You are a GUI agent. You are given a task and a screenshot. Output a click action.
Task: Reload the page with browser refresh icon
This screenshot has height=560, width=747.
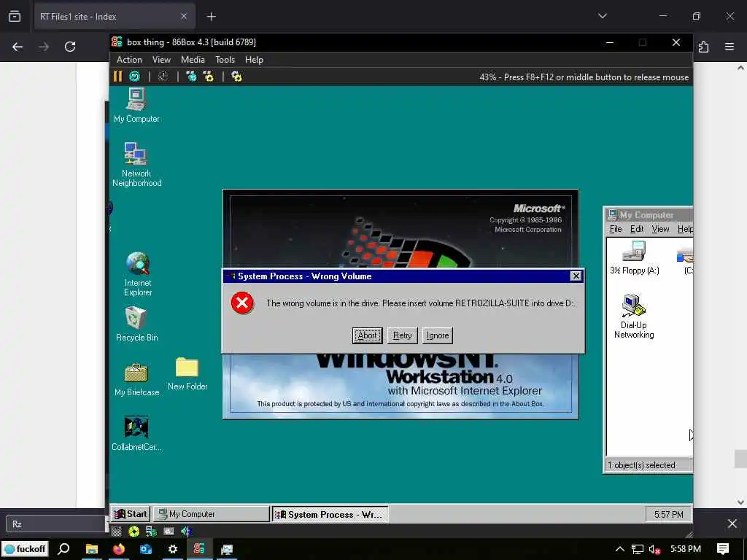click(70, 47)
